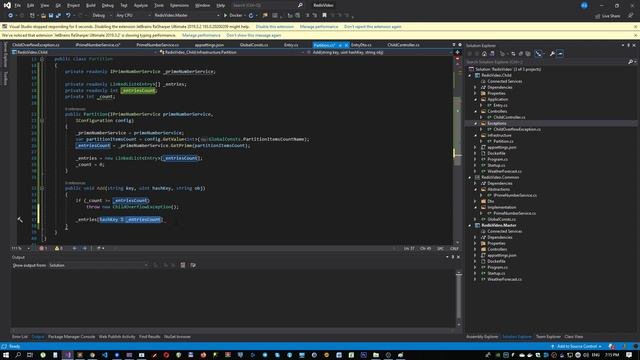
Task: Expand the Dependencies node under RedisVideo.Child
Action: pos(475,87)
